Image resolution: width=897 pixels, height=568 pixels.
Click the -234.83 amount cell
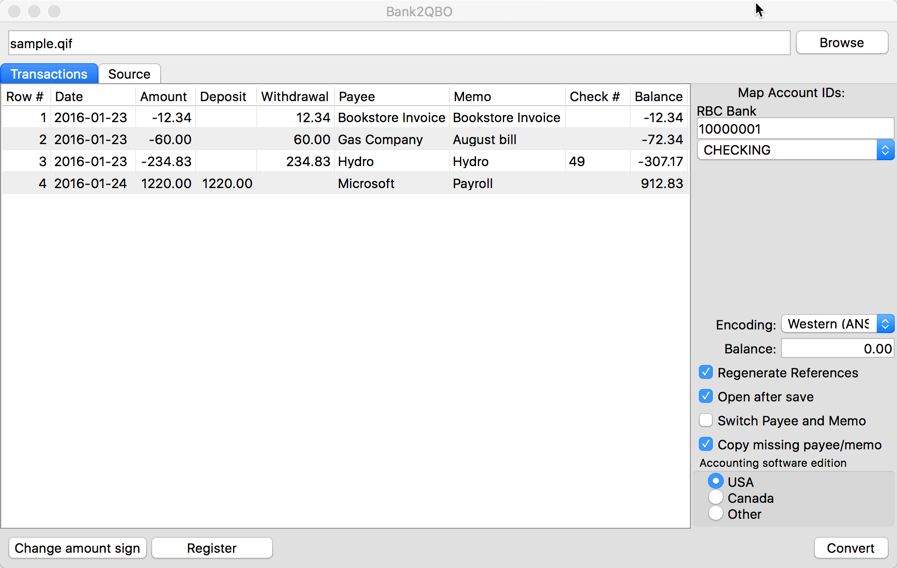165,161
